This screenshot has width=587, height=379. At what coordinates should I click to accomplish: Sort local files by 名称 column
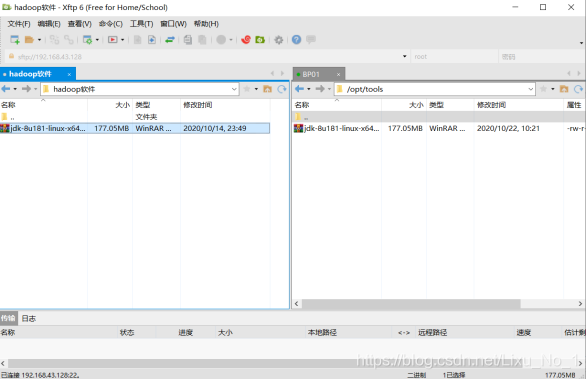click(44, 105)
